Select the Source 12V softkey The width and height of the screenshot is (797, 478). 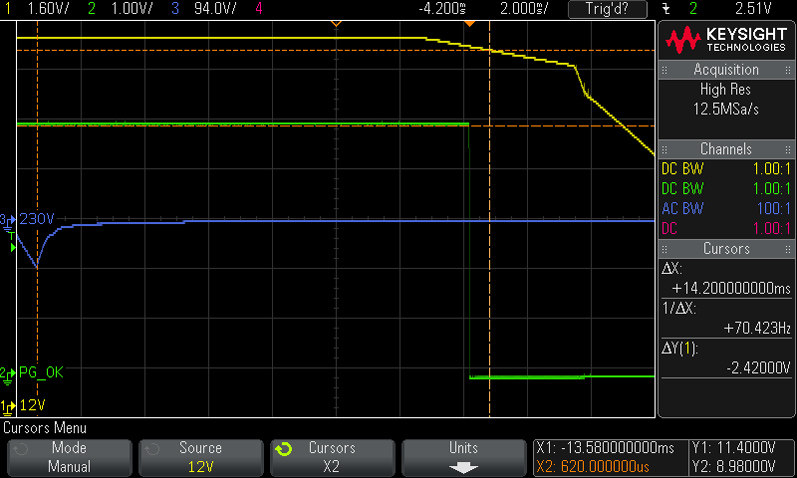pos(201,457)
